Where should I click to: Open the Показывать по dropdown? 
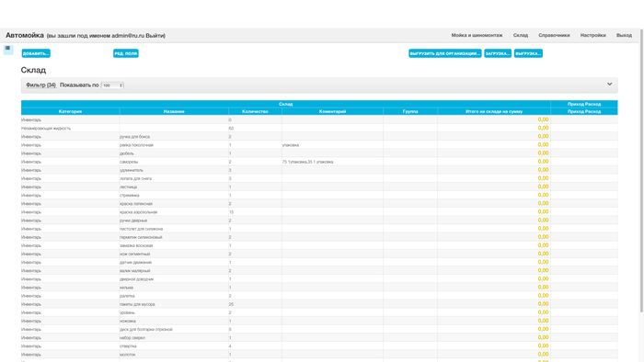point(112,85)
